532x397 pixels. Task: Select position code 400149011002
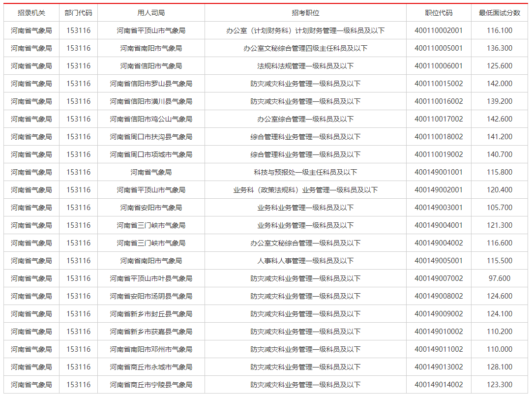pyautogui.click(x=439, y=349)
